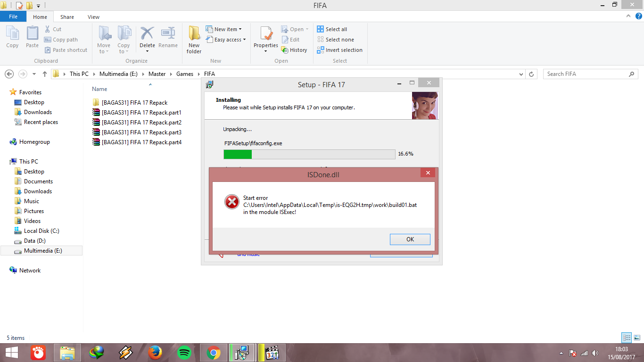The height and width of the screenshot is (362, 644).
Task: Click the History icon in the Open group
Action: click(x=285, y=50)
